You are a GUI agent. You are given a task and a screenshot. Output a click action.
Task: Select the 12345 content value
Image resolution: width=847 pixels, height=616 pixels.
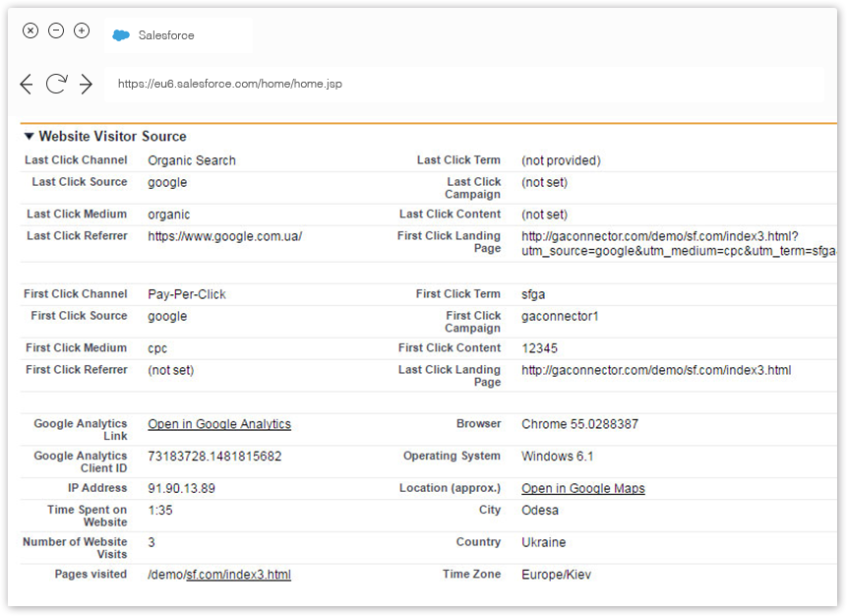pyautogui.click(x=539, y=348)
